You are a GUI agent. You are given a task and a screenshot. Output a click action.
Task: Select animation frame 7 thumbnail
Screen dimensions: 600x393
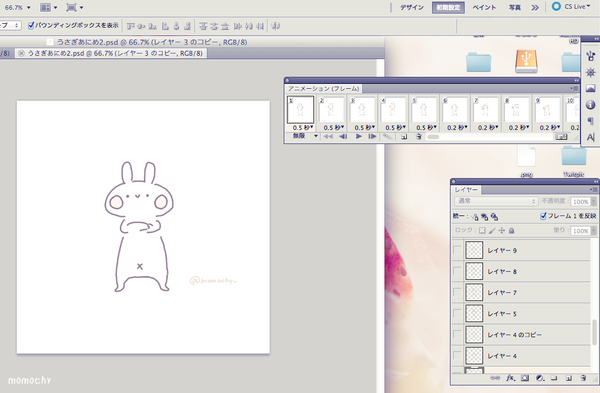486,110
